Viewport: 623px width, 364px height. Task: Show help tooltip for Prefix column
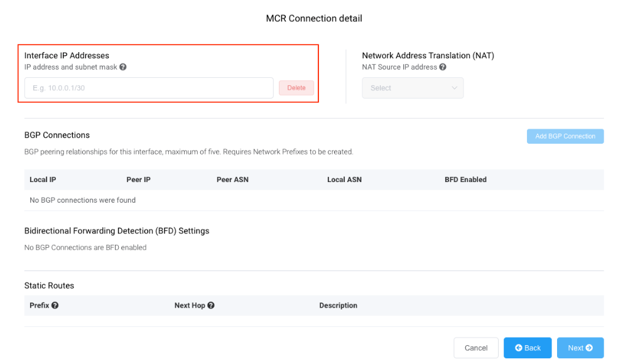point(55,305)
